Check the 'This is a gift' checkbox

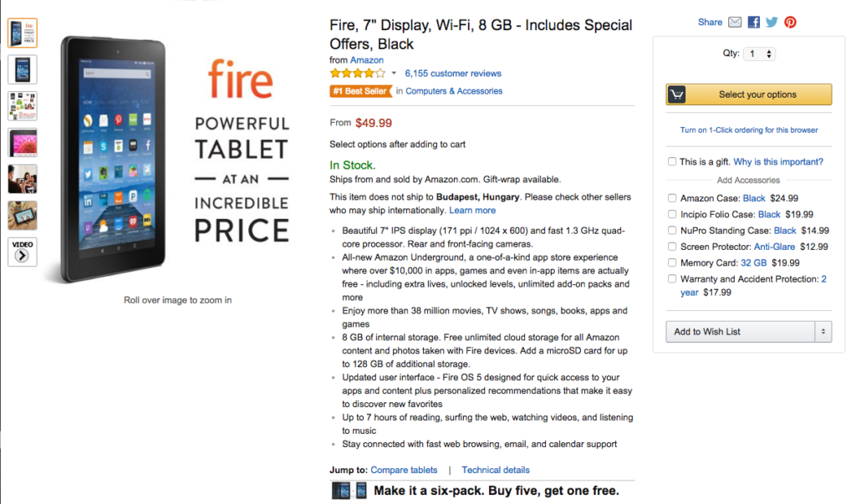(670, 161)
